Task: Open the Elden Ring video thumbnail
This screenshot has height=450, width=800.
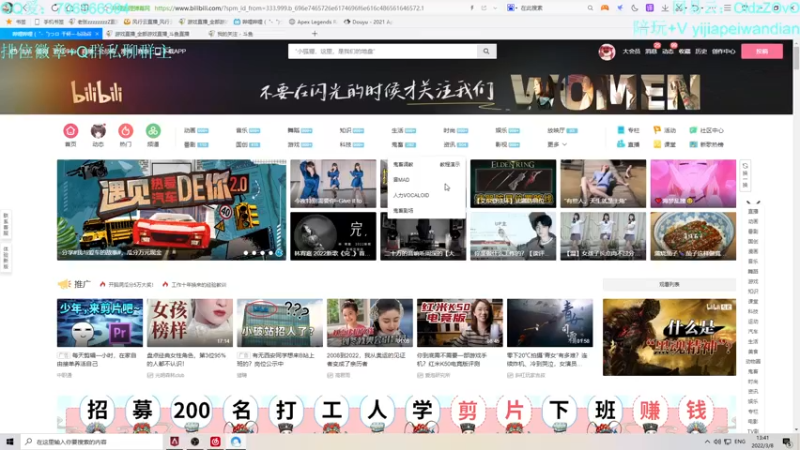Action: 513,184
